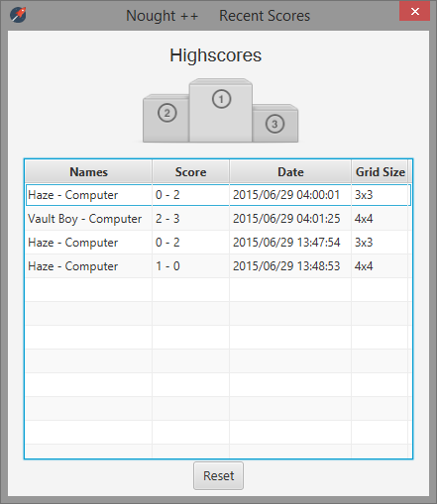437x504 pixels.
Task: Select the Vault Boy - Computer name cell
Action: click(88, 219)
